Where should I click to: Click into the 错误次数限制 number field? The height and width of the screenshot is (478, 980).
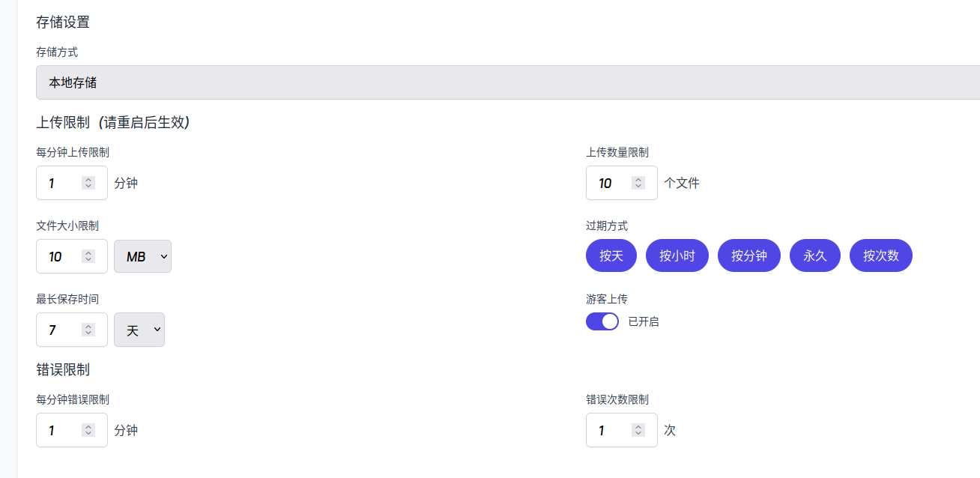[622, 430]
